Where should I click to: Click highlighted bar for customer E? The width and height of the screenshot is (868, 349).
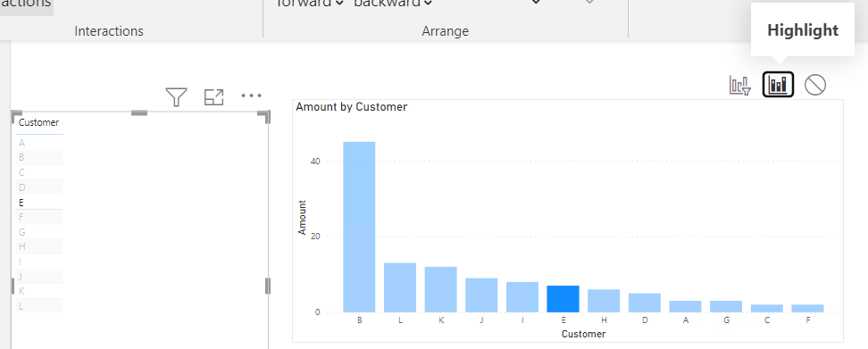[x=563, y=299]
